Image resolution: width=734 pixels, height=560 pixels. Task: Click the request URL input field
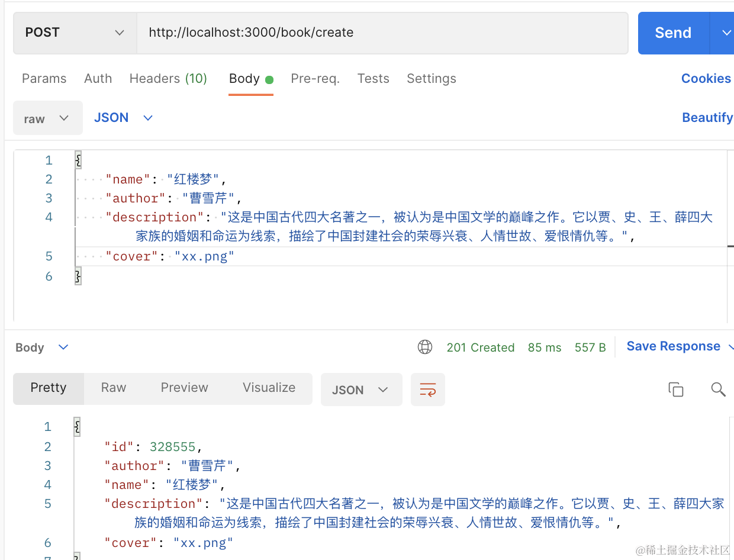[382, 33]
